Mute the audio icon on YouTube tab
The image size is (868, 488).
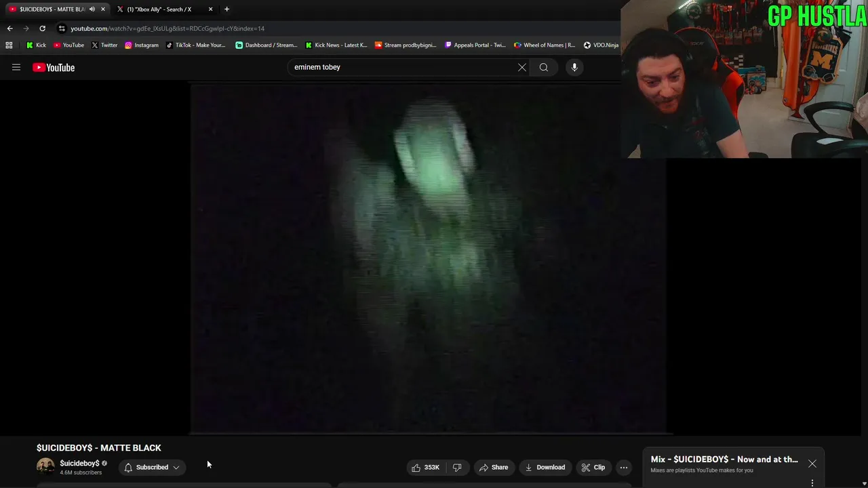pos(92,9)
